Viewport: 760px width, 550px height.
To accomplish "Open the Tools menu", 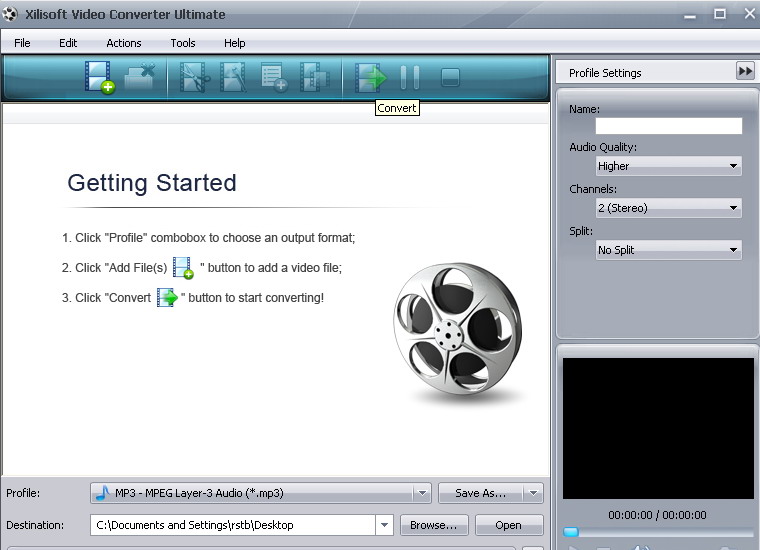I will (x=183, y=43).
